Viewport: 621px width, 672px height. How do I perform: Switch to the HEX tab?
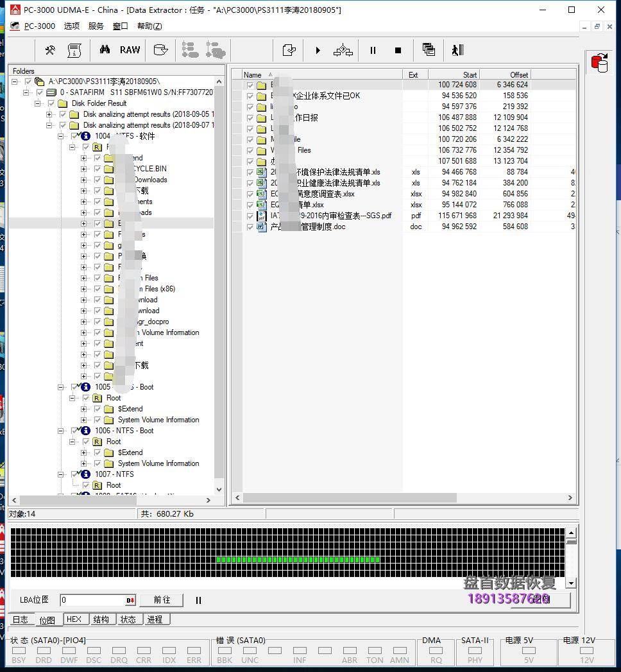coord(74,619)
